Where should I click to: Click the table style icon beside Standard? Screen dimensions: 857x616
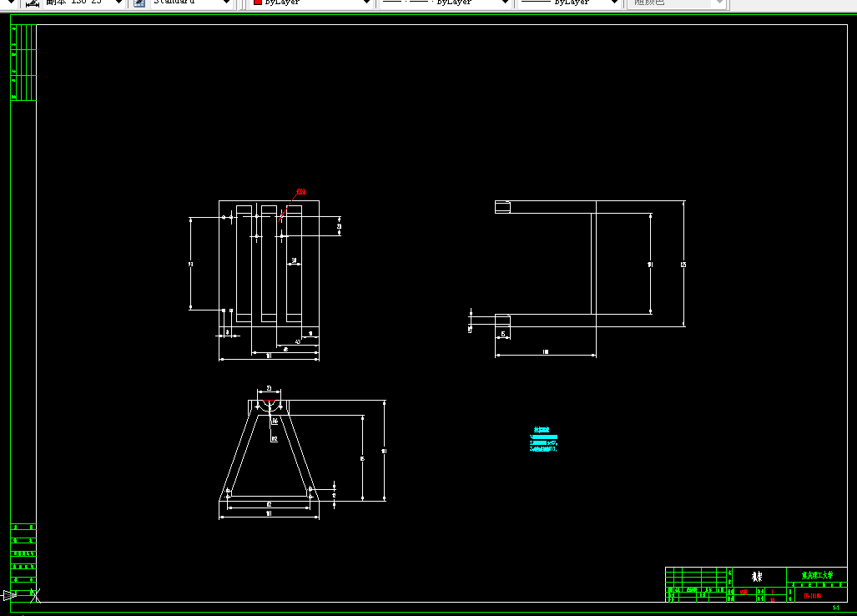coord(139,3)
